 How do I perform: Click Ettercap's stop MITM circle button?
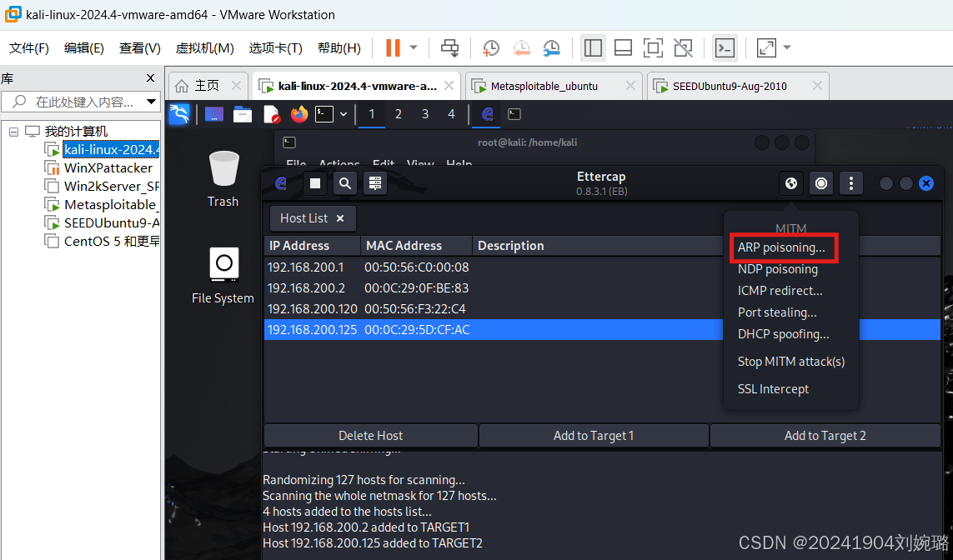(x=821, y=182)
